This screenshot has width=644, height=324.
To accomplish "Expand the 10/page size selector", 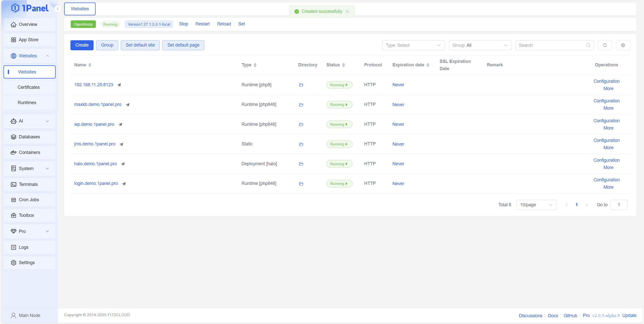I will point(536,205).
